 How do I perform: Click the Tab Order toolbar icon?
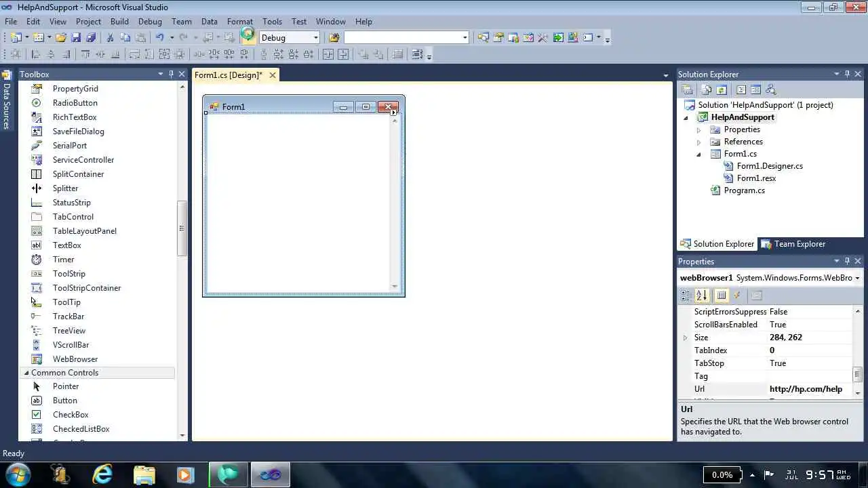[x=417, y=55]
